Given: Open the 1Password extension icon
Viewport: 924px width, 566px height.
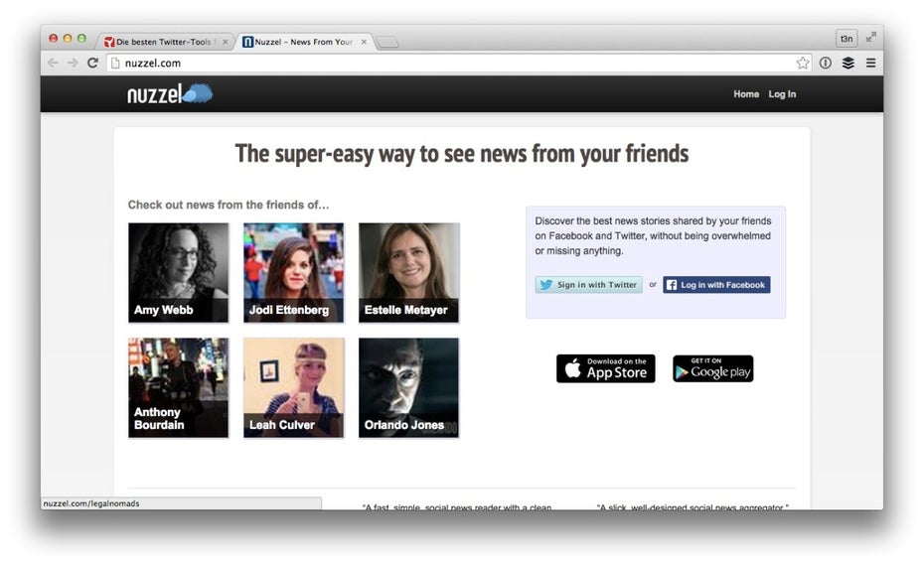Looking at the screenshot, I should tap(825, 63).
